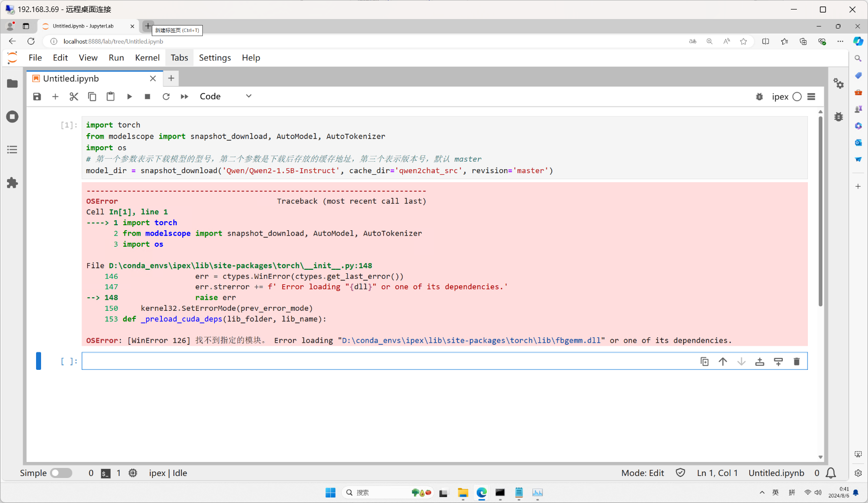Click the localhost address bar
The height and width of the screenshot is (503, 868).
tap(371, 42)
